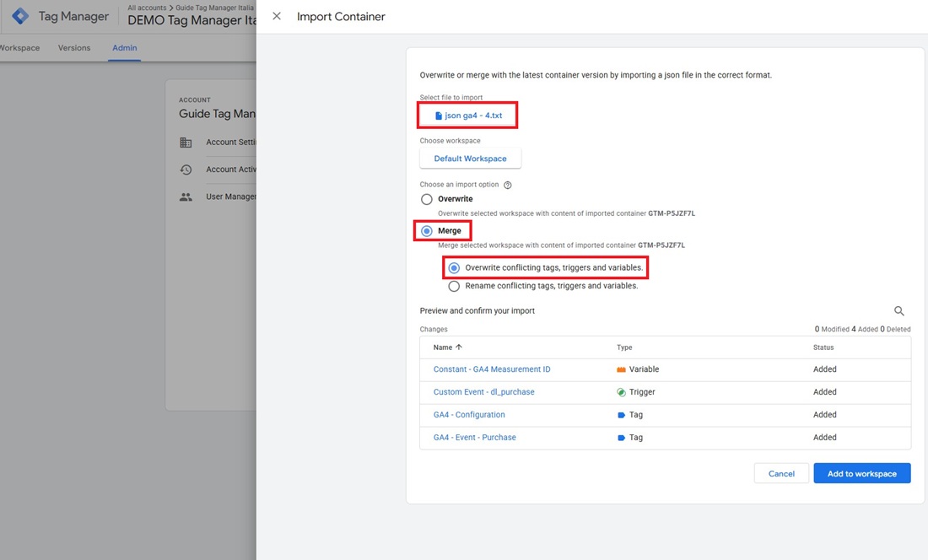Switch to the Versions tab
Viewport: 928px width, 560px height.
74,48
